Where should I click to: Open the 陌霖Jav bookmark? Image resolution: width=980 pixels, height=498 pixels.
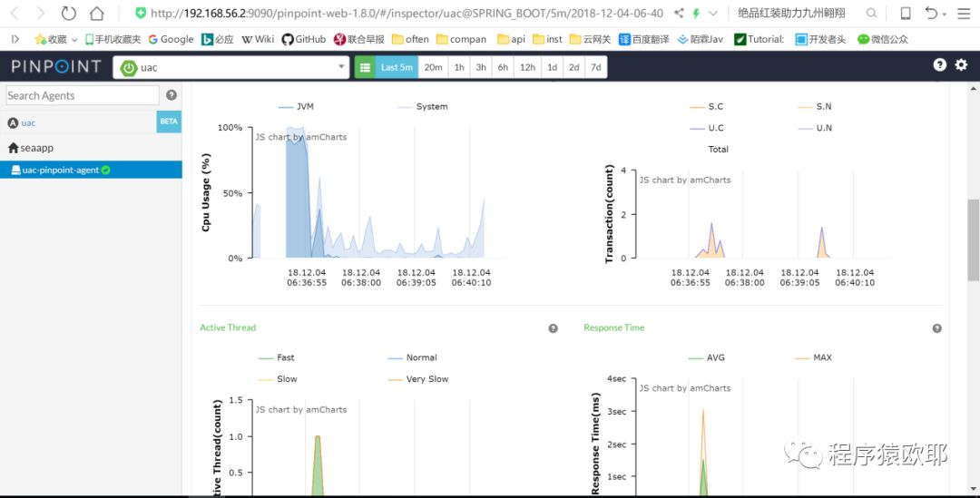700,39
